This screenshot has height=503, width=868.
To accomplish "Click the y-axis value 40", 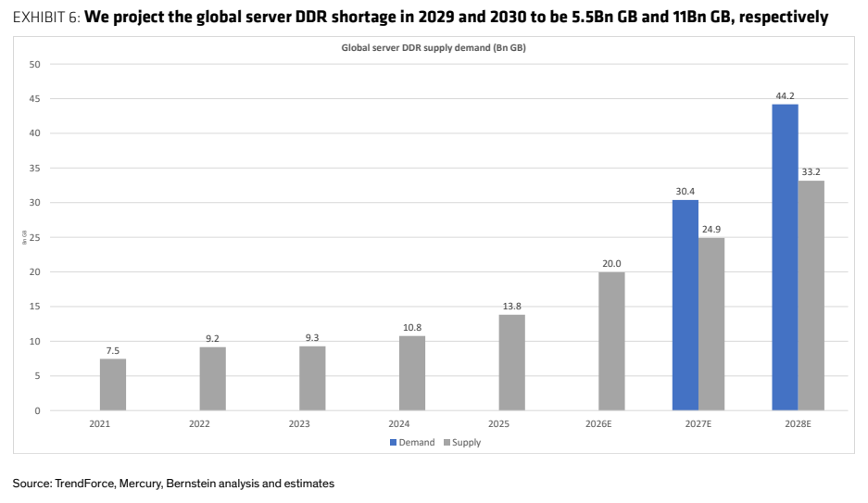I will [35, 133].
